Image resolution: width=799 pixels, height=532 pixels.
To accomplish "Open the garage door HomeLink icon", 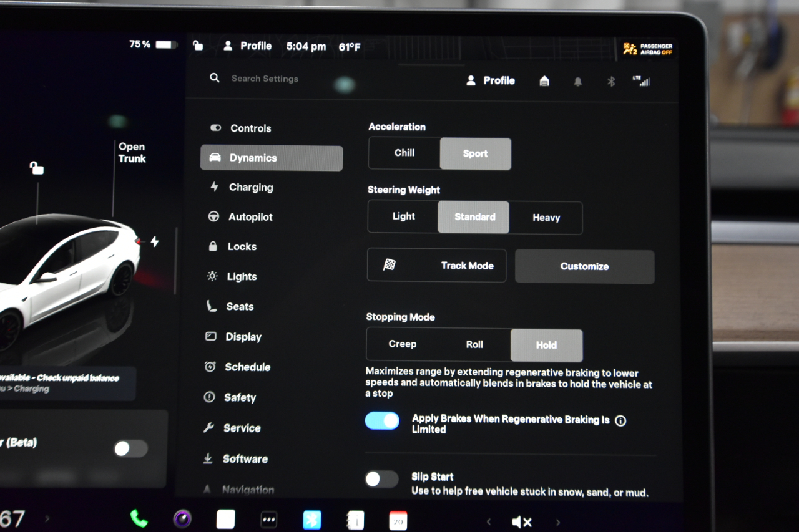I will pyautogui.click(x=544, y=81).
